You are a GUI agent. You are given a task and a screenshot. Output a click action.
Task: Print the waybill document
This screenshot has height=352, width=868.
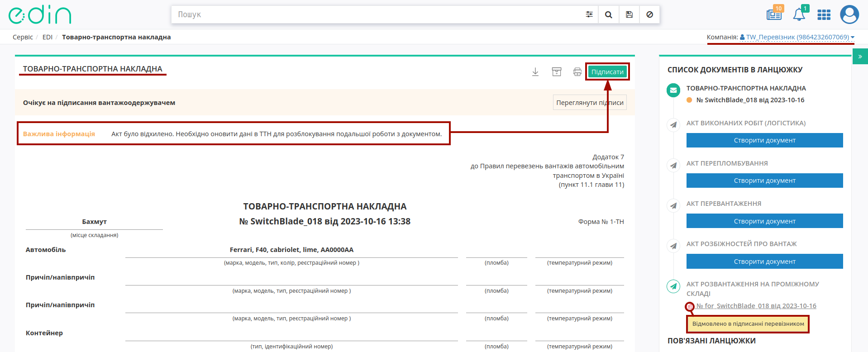pyautogui.click(x=577, y=71)
